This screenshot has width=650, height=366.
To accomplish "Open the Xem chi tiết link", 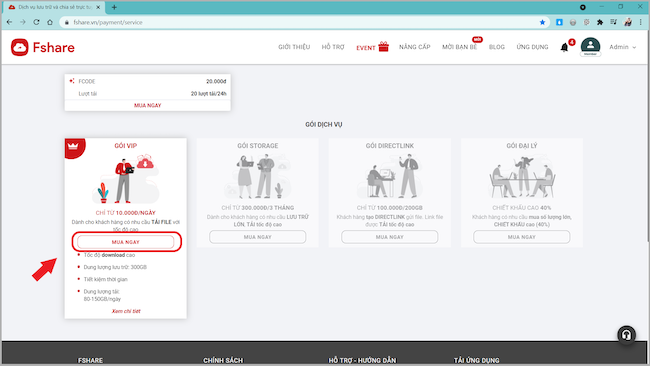I will tap(126, 311).
